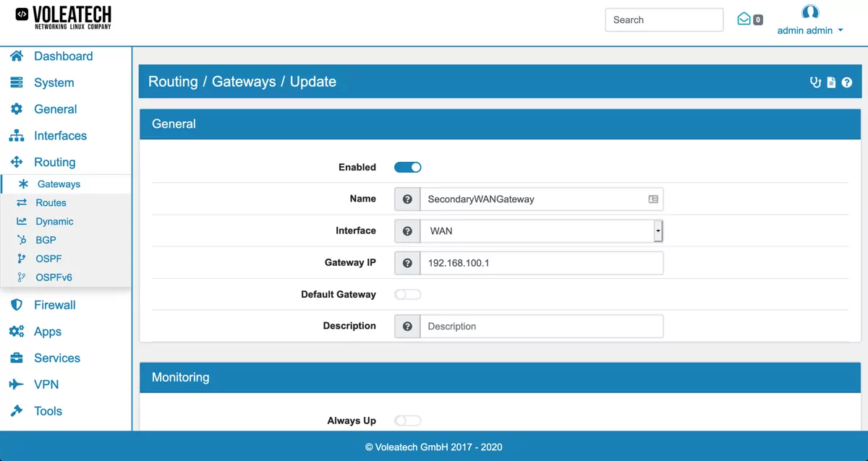
Task: Open the document log icon near the help icon
Action: tap(830, 82)
